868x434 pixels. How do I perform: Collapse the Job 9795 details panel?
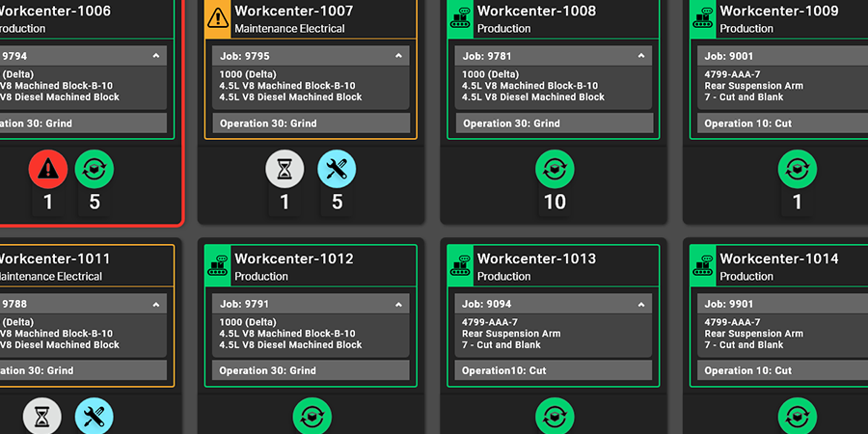398,57
